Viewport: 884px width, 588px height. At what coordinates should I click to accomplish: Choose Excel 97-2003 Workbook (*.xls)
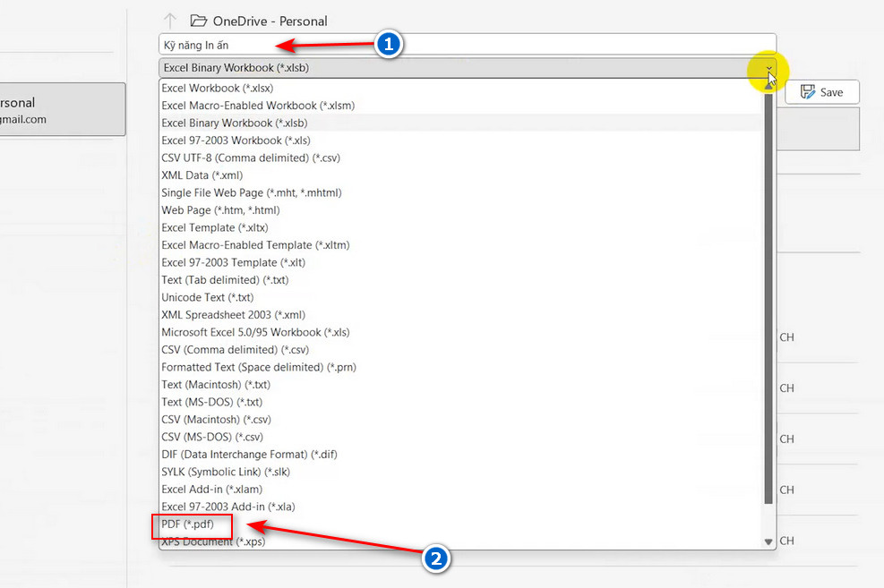(237, 141)
